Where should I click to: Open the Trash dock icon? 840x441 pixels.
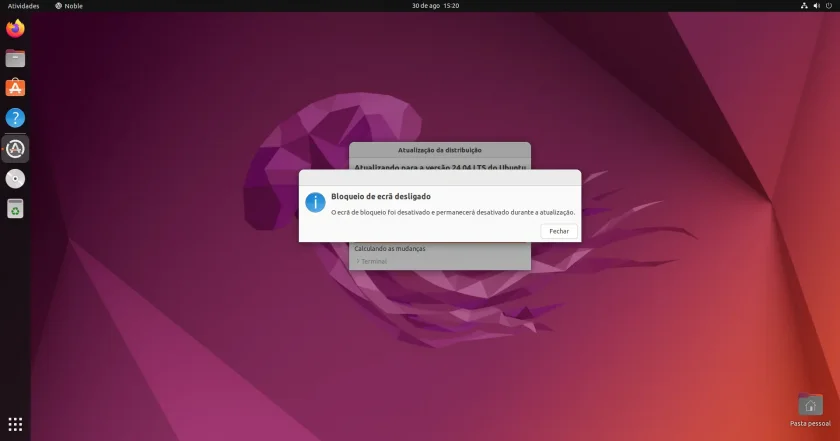click(15, 209)
